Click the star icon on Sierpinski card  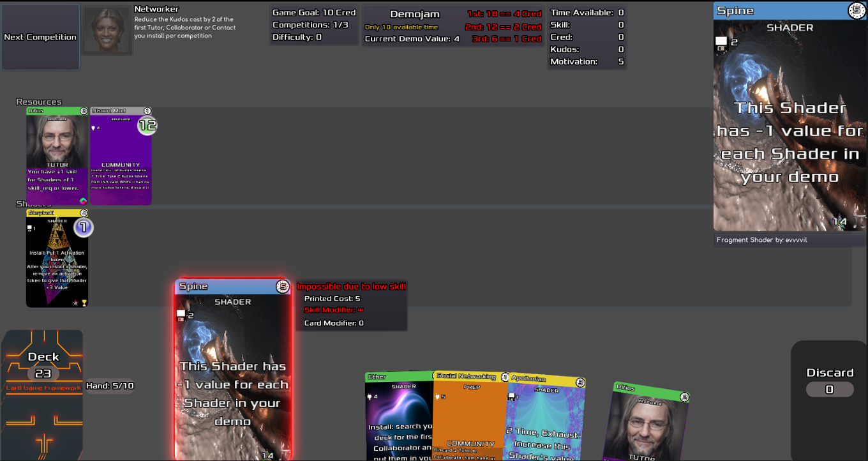[75, 303]
